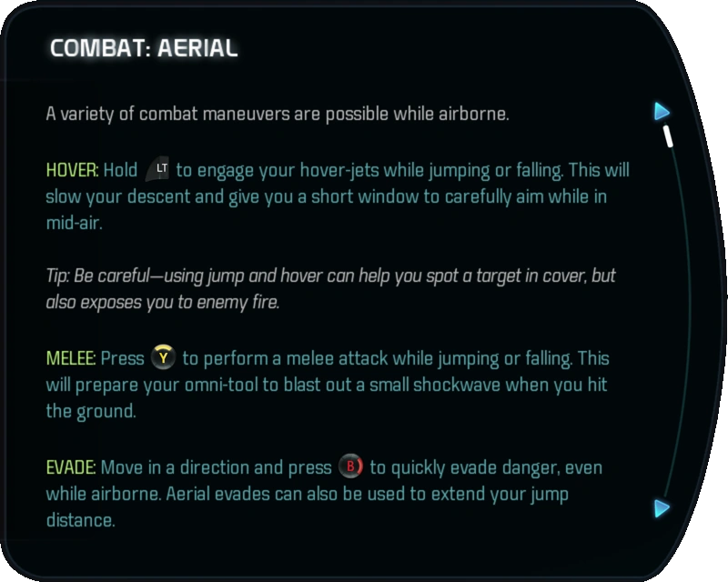
Task: Click "the ground." ending the melee description
Action: (90, 411)
